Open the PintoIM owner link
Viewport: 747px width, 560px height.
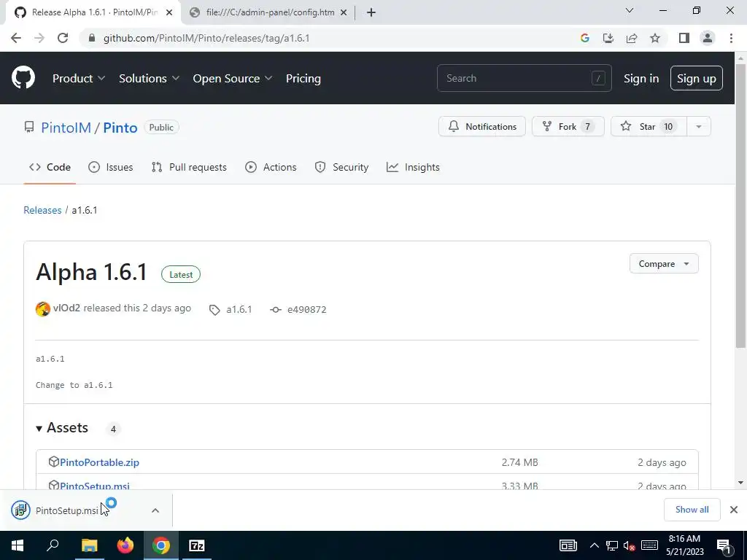click(66, 128)
